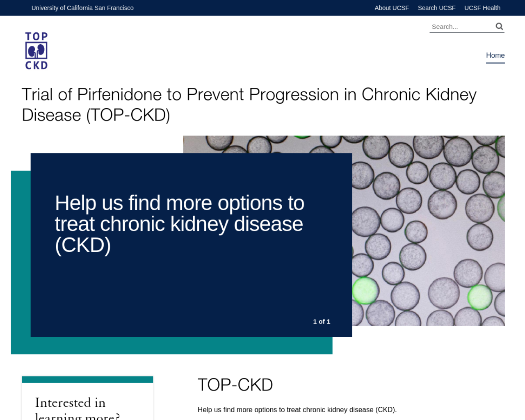Click the body sentence 'Help us find more options'

297,410
